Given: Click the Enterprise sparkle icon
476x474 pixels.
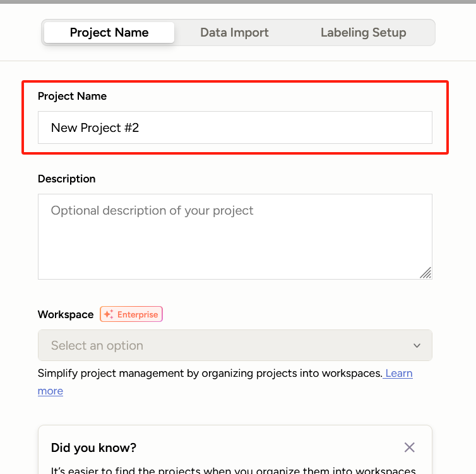Looking at the screenshot, I should point(109,314).
